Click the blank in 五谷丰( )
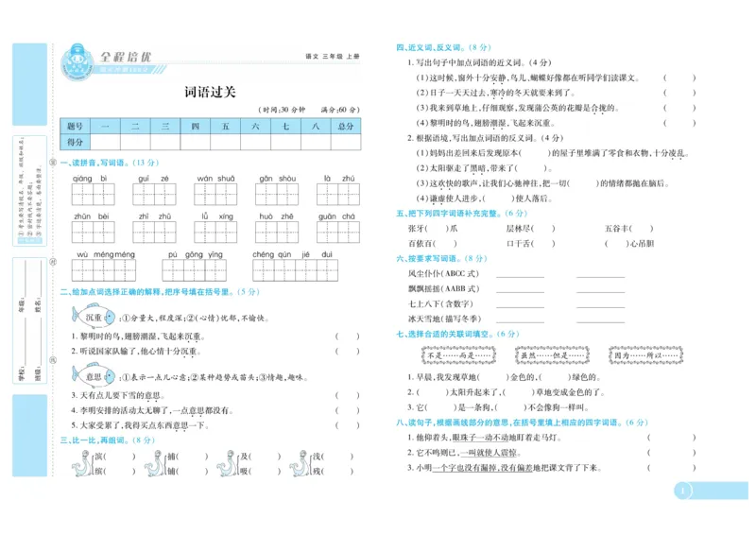This screenshot has width=756, height=535. pos(642,228)
